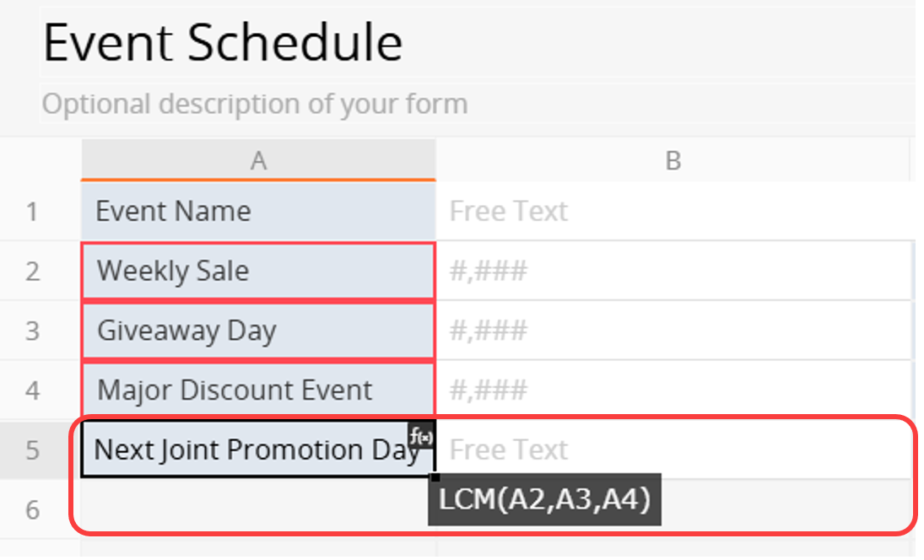Select row 5 header
Viewport: 924px width, 560px height.
point(32,450)
